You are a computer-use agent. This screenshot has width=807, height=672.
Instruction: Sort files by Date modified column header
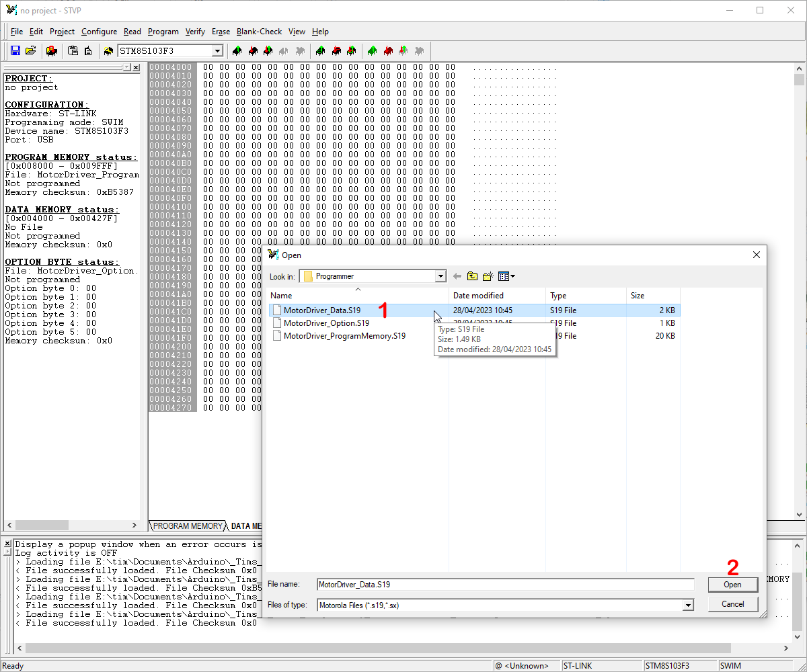pos(498,295)
